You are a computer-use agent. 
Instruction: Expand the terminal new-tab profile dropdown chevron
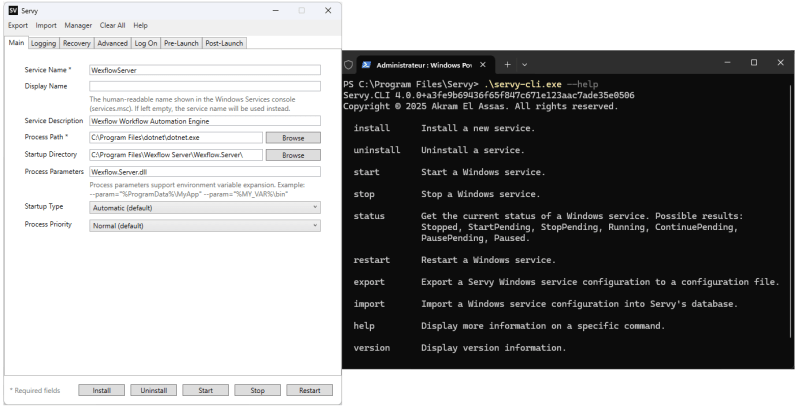pyautogui.click(x=524, y=65)
